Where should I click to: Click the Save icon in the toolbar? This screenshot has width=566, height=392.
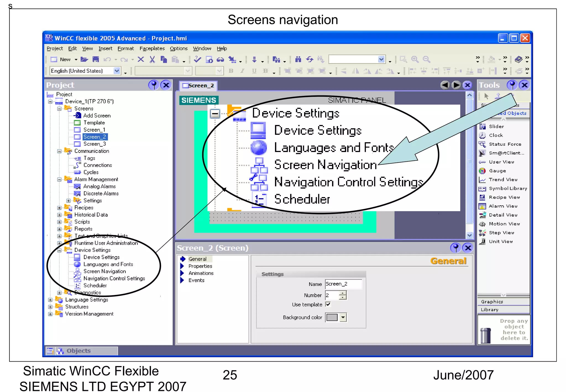(96, 59)
